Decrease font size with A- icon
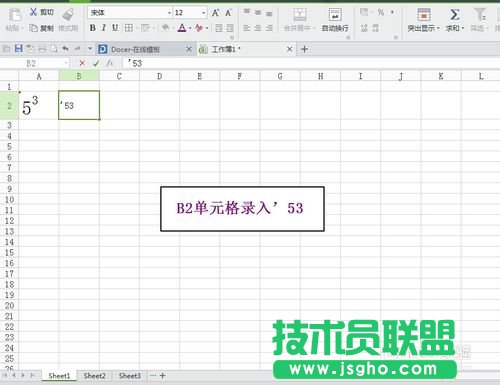This screenshot has height=385, width=500. point(228,13)
